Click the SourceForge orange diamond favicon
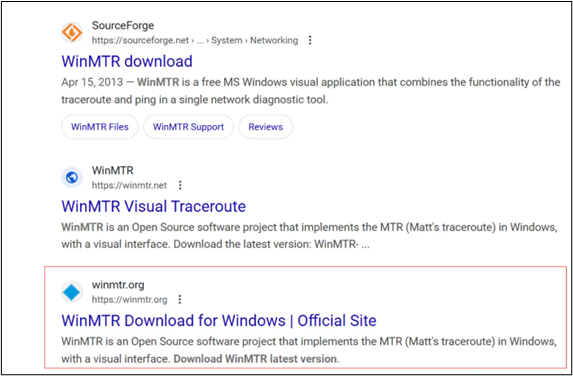This screenshot has height=376, width=573. pyautogui.click(x=72, y=32)
